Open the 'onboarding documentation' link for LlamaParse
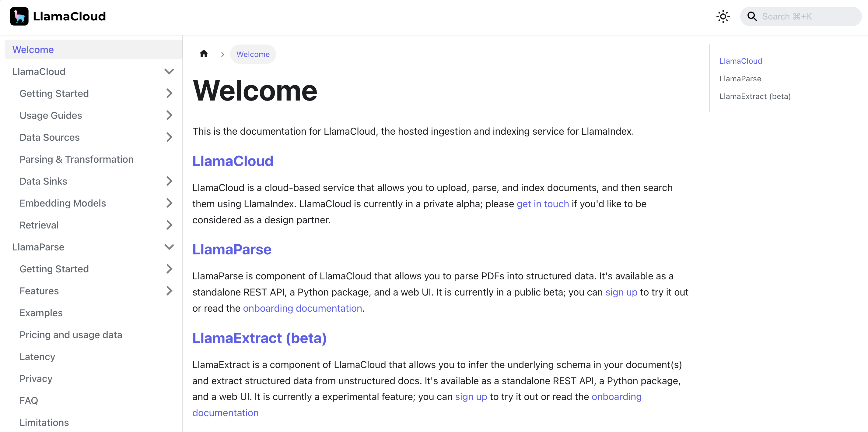The width and height of the screenshot is (868, 432). click(x=302, y=308)
